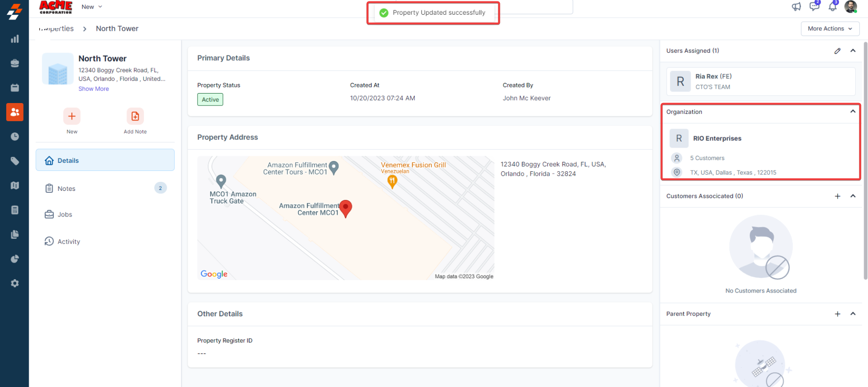
Task: Click the red map pin marker
Action: point(346,208)
